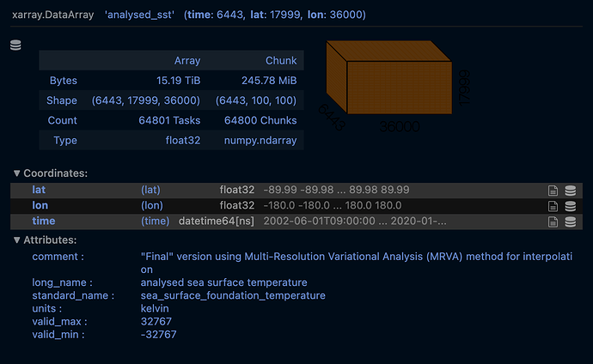This screenshot has height=364, width=593.
Task: Select the lon values preview -180.0 -180.0
Action: point(296,205)
